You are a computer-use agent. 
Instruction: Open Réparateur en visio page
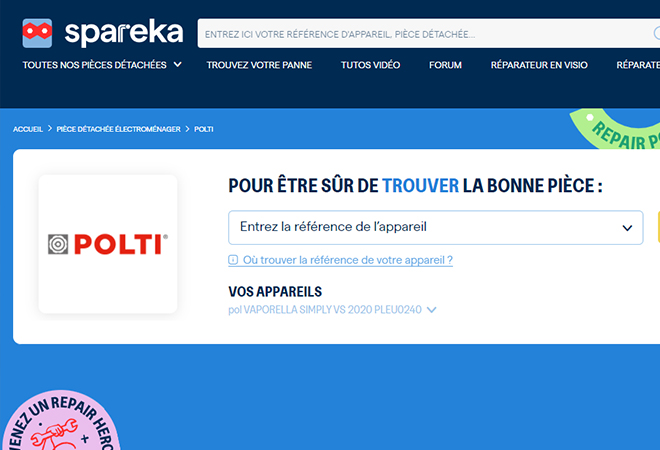pos(539,65)
